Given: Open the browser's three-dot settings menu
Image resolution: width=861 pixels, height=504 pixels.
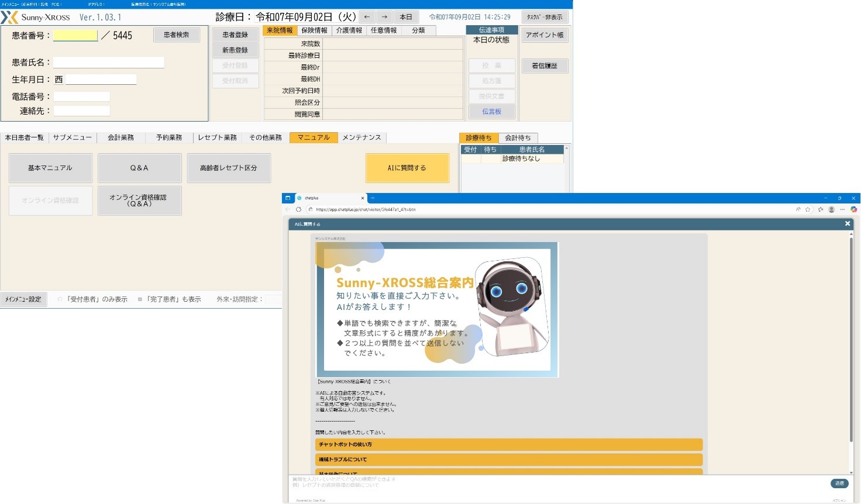Looking at the screenshot, I should (x=842, y=209).
